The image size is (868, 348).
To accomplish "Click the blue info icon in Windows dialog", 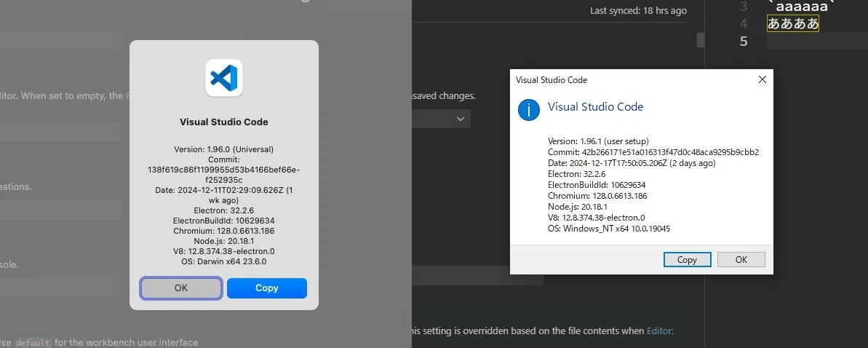I will 528,110.
